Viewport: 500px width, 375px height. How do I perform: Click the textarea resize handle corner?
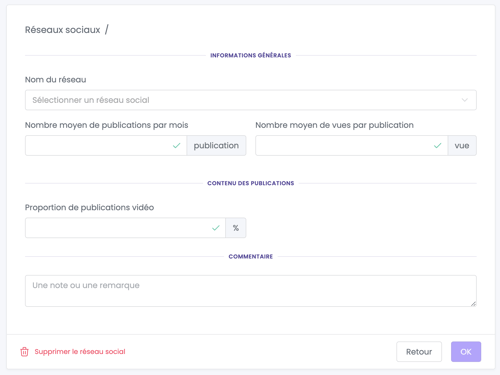coord(473,303)
